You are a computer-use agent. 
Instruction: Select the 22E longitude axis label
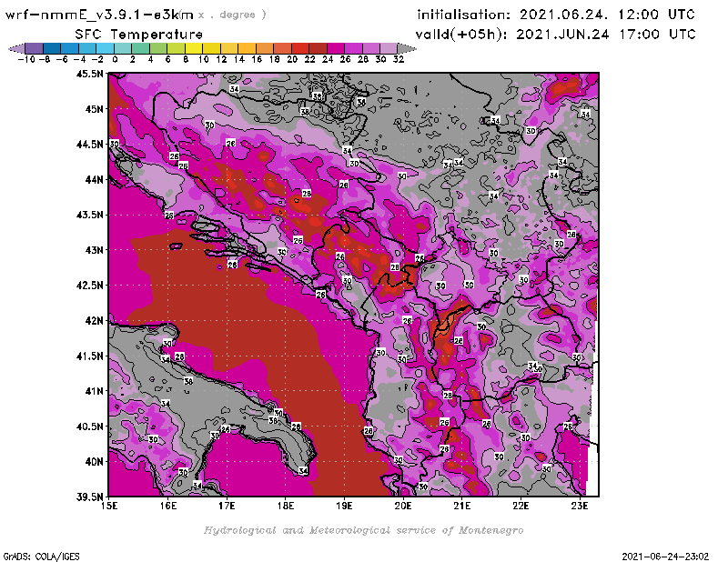pyautogui.click(x=521, y=506)
